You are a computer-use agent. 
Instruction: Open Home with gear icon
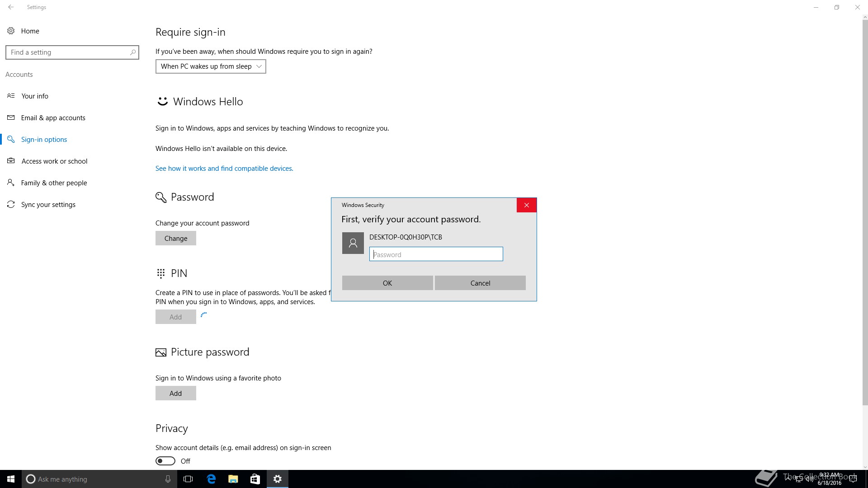click(23, 31)
